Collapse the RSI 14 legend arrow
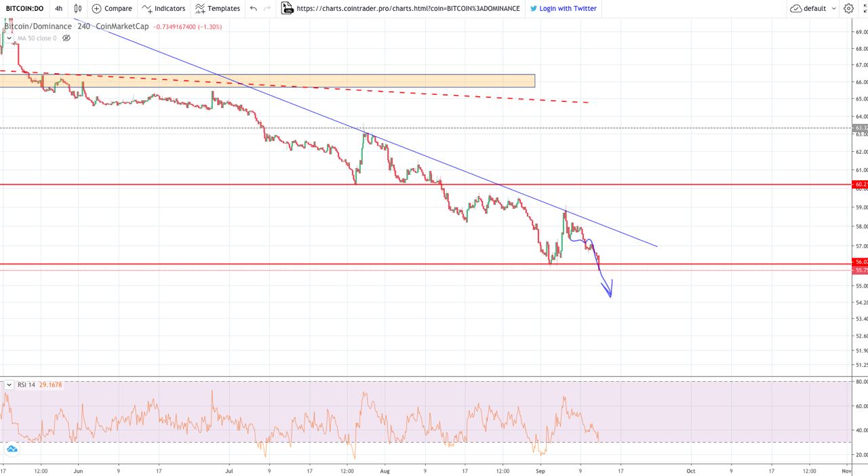This screenshot has height=476, width=868. 9,384
